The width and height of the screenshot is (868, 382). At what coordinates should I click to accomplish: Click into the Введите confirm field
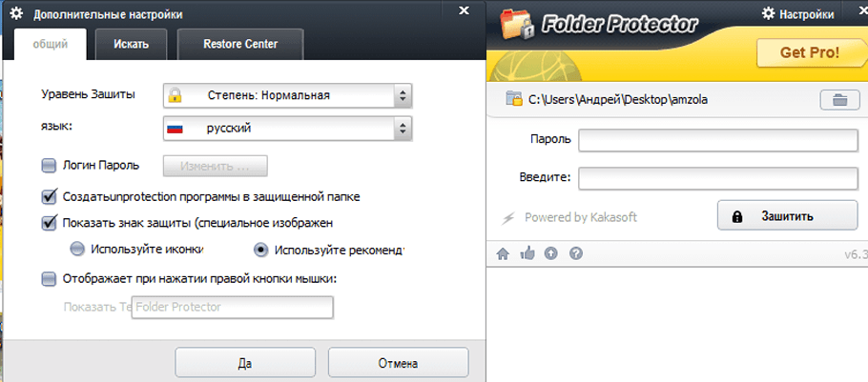click(x=718, y=178)
